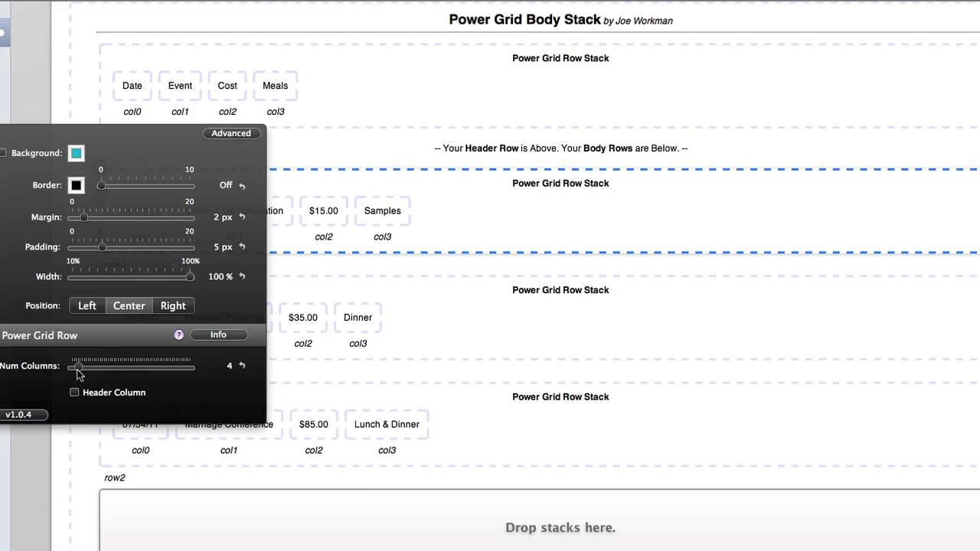Select the $35.00 cell
Viewport: 980px width, 551px height.
pyautogui.click(x=303, y=318)
